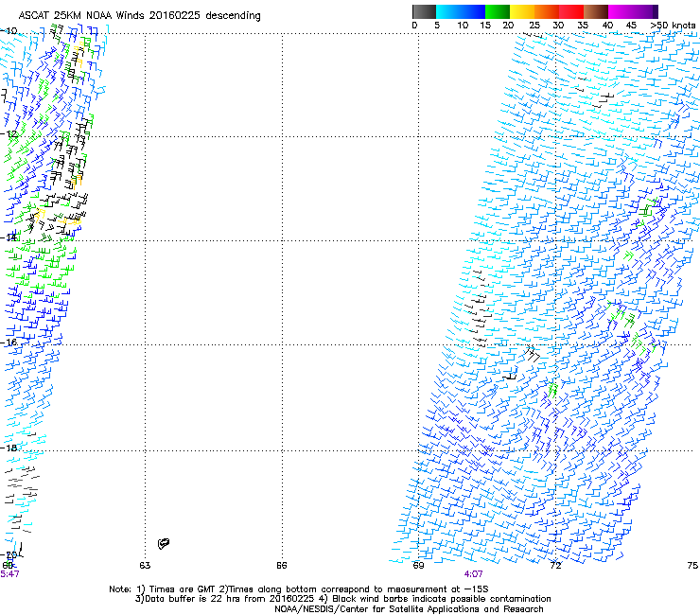Click latitude label '-18' on left axis
The image size is (700, 615).
[9, 448]
